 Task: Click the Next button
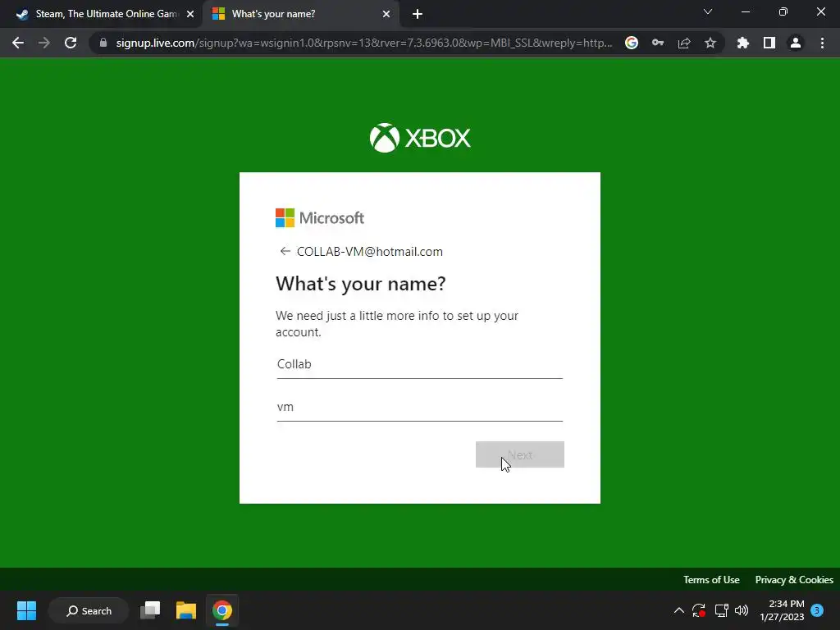point(519,454)
